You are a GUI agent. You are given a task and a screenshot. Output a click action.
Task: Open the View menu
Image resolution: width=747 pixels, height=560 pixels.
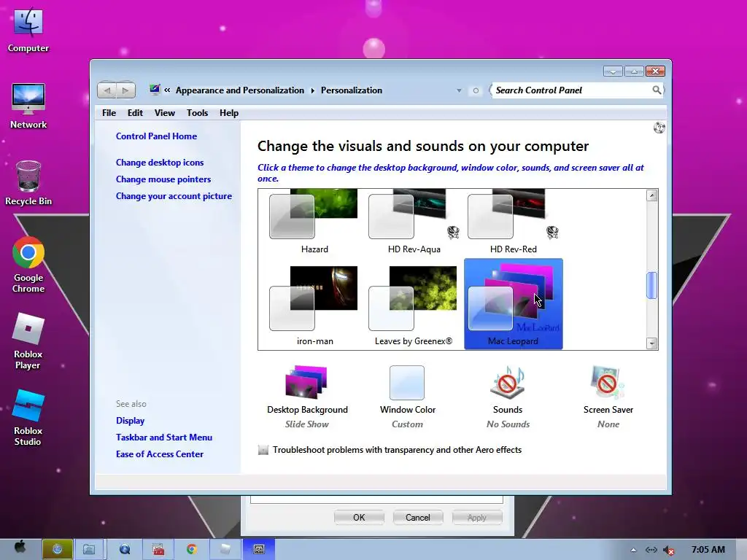click(x=164, y=113)
